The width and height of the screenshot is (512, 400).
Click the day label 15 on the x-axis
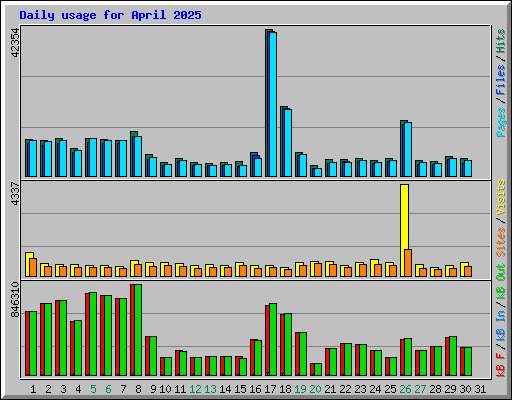pos(240,389)
